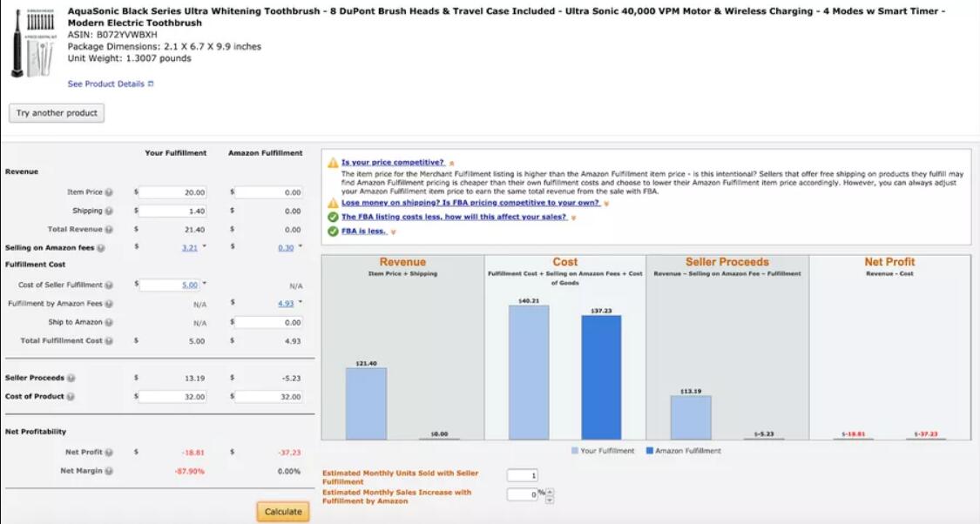This screenshot has height=524, width=980.
Task: Click the Net Margin help icon
Action: click(x=110, y=471)
